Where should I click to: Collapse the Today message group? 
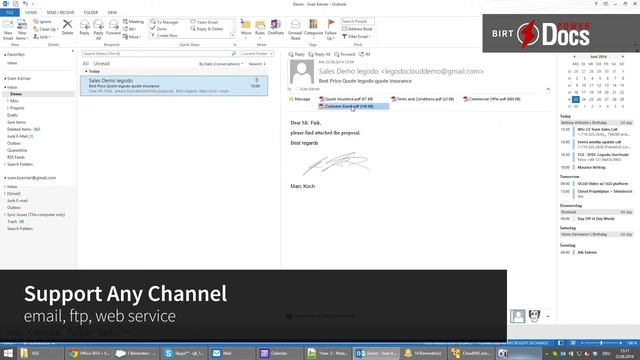point(86,71)
